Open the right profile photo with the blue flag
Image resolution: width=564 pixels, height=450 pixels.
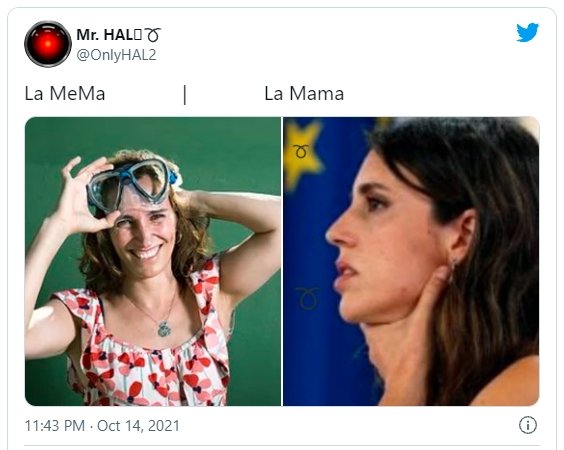click(x=411, y=262)
